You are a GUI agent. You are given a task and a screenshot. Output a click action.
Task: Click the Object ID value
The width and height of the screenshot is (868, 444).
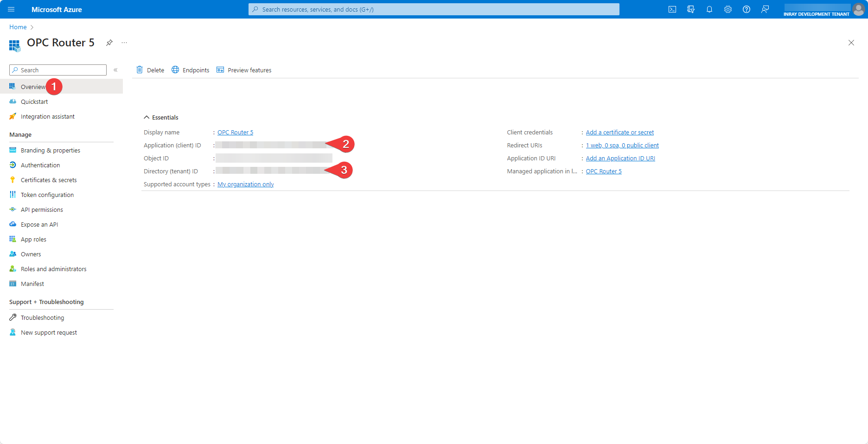274,158
